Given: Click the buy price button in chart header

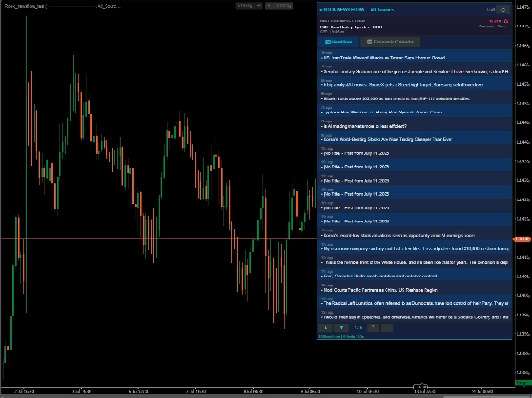Looking at the screenshot, I should coord(279,6).
